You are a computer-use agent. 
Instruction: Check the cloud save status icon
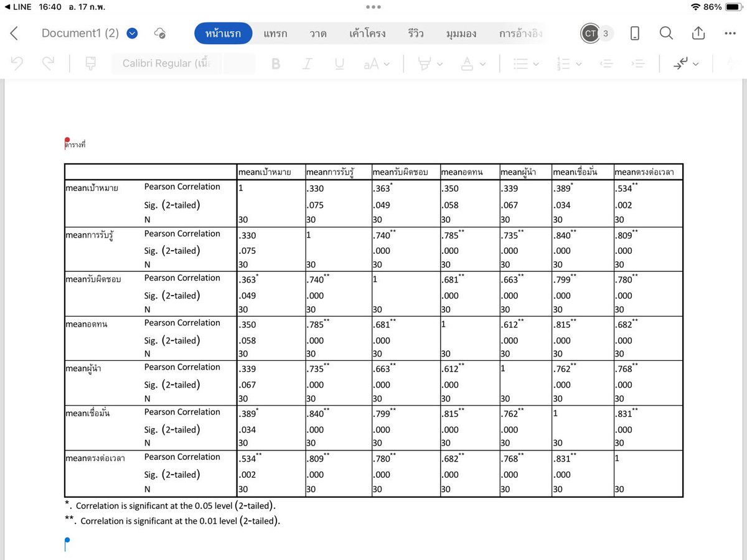[x=160, y=34]
